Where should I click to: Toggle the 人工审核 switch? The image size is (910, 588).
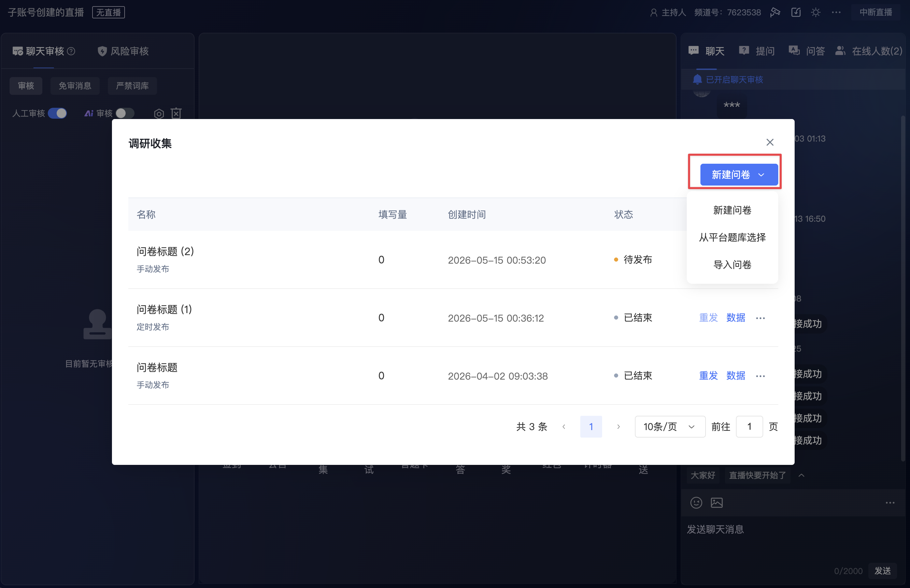57,113
